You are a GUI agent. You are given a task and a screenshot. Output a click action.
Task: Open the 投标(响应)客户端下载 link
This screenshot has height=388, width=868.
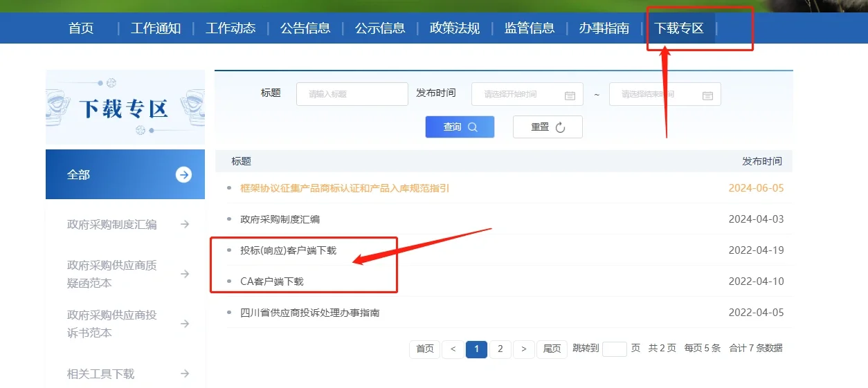pos(288,250)
